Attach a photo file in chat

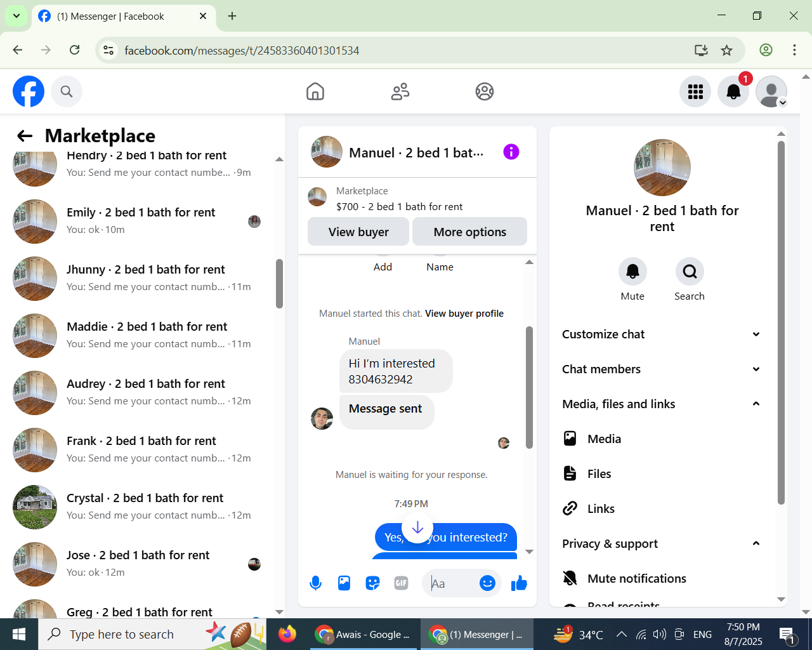click(344, 583)
